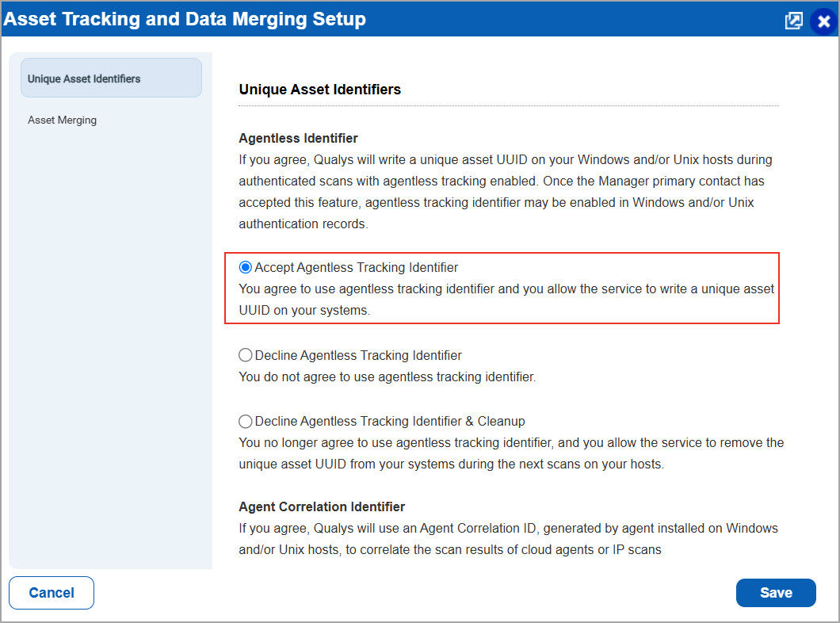This screenshot has height=623, width=840.
Task: Choose the Decline Agentless Tracking Identifier radio button
Action: (x=246, y=356)
